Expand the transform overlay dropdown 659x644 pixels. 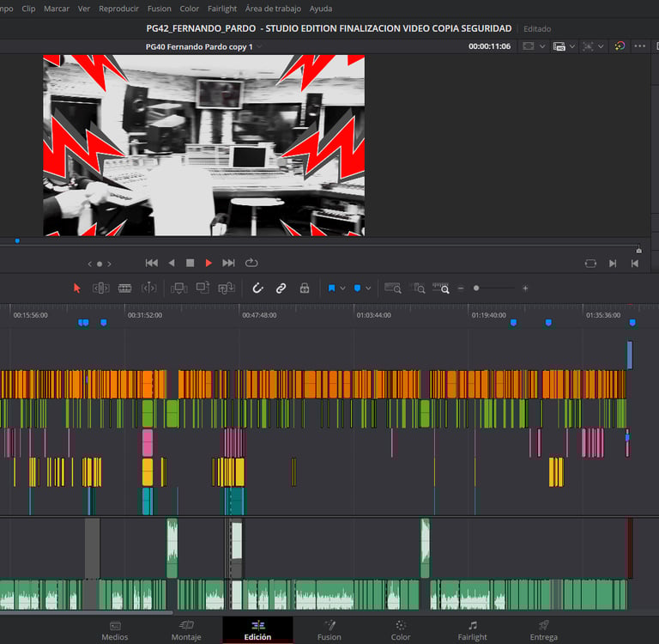601,46
